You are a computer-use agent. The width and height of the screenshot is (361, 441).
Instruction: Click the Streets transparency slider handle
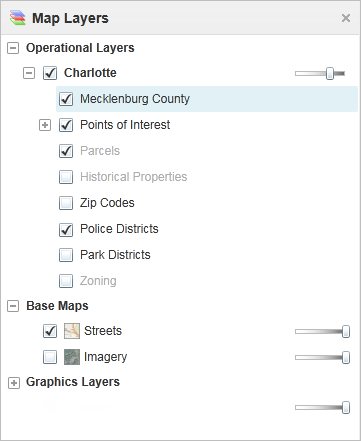coord(346,332)
